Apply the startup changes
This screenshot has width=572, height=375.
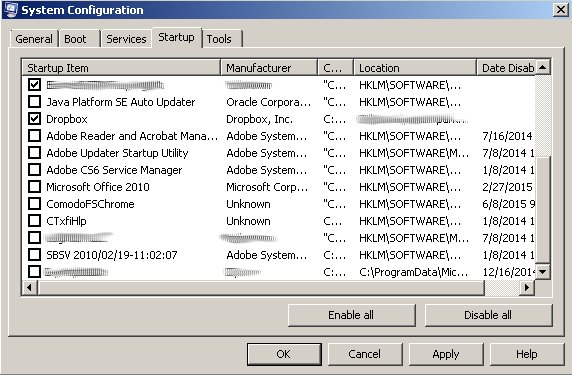point(446,354)
